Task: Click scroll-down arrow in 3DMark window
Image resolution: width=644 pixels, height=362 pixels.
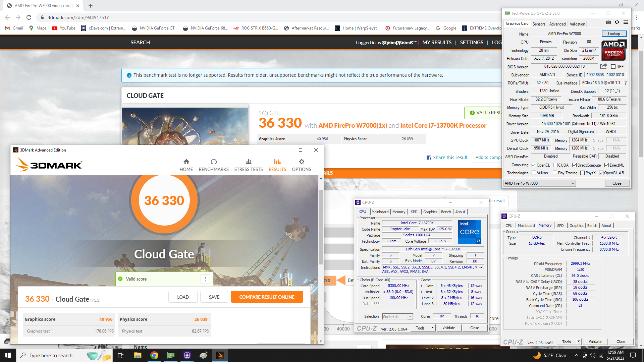Action: click(321, 341)
